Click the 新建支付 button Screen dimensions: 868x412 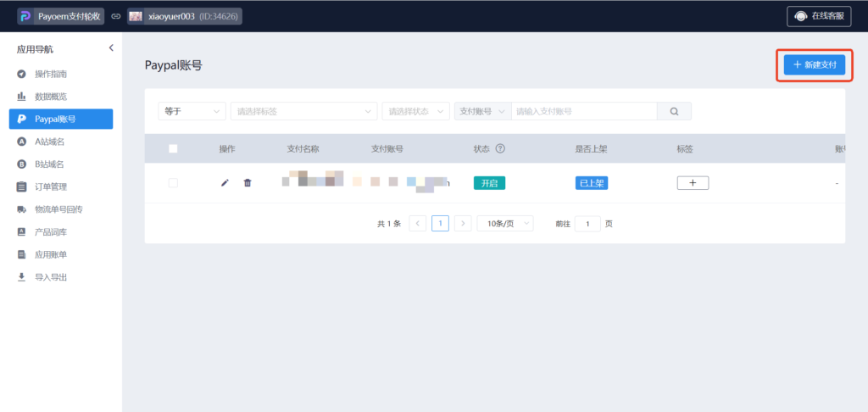click(x=814, y=64)
